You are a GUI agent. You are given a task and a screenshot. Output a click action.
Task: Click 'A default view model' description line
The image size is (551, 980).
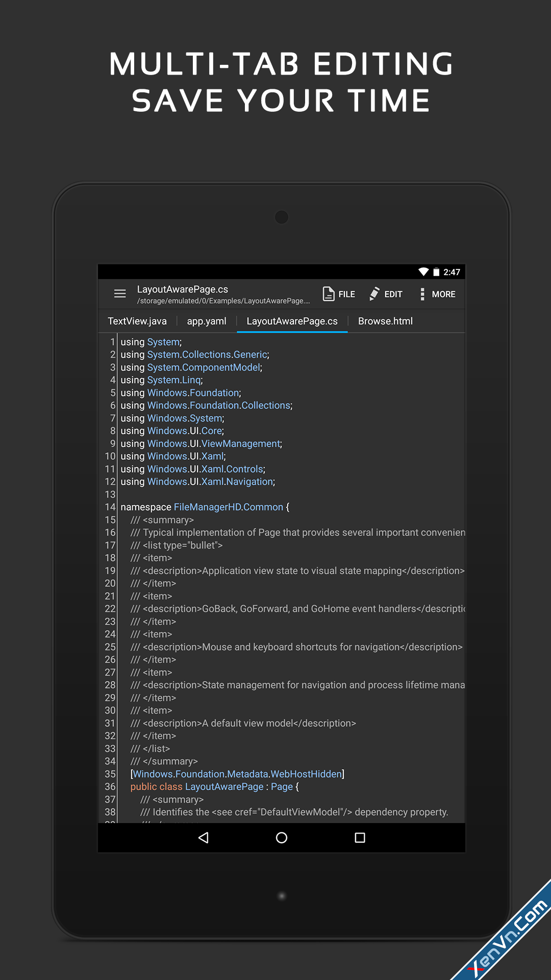243,723
